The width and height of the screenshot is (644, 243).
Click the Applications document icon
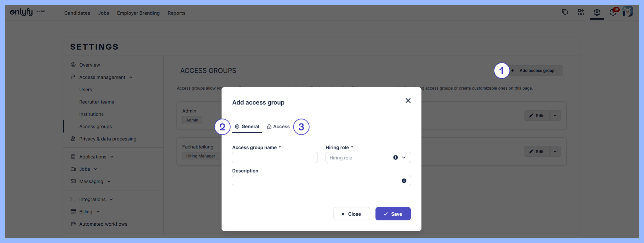tap(73, 156)
